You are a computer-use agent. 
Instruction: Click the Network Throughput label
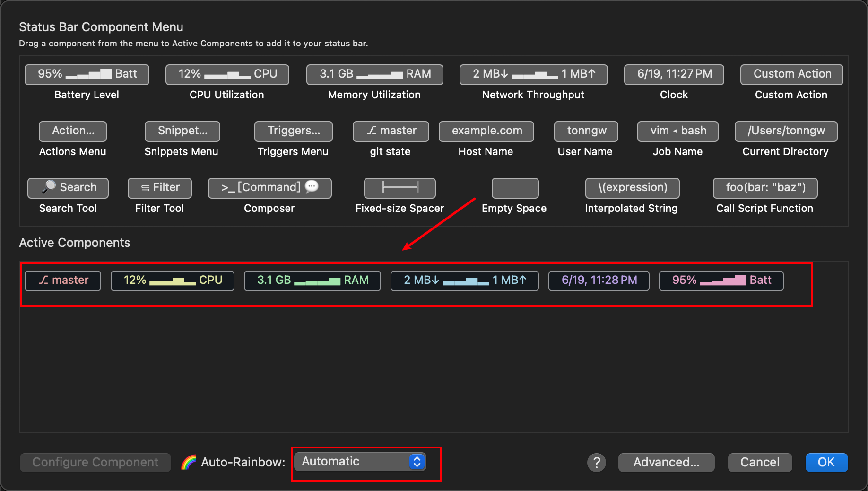point(533,95)
